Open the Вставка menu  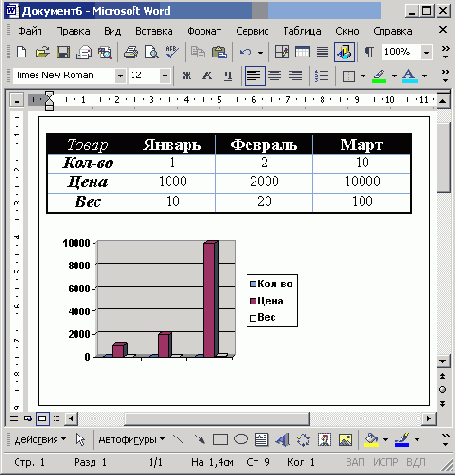click(x=154, y=31)
